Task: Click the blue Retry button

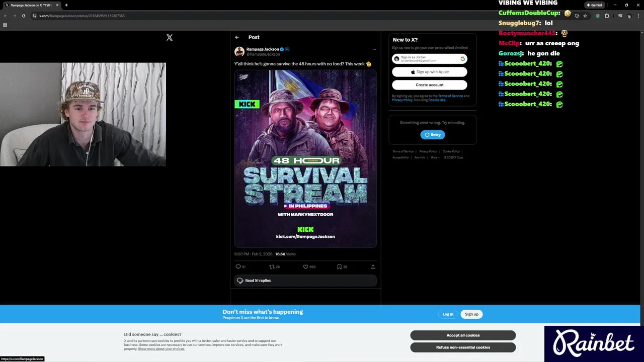Action: 433,135
